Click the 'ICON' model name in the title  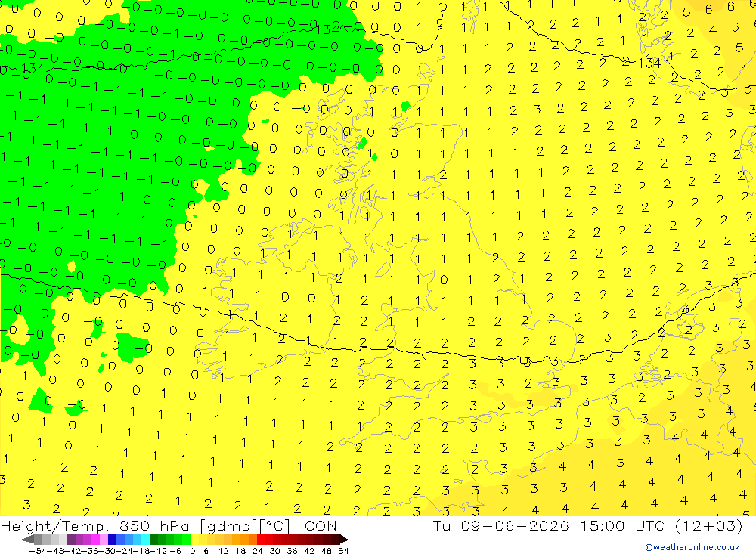click(318, 526)
